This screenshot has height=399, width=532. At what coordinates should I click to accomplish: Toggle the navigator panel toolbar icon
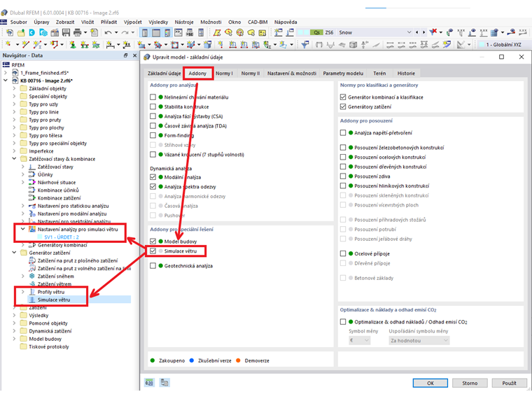click(145, 33)
